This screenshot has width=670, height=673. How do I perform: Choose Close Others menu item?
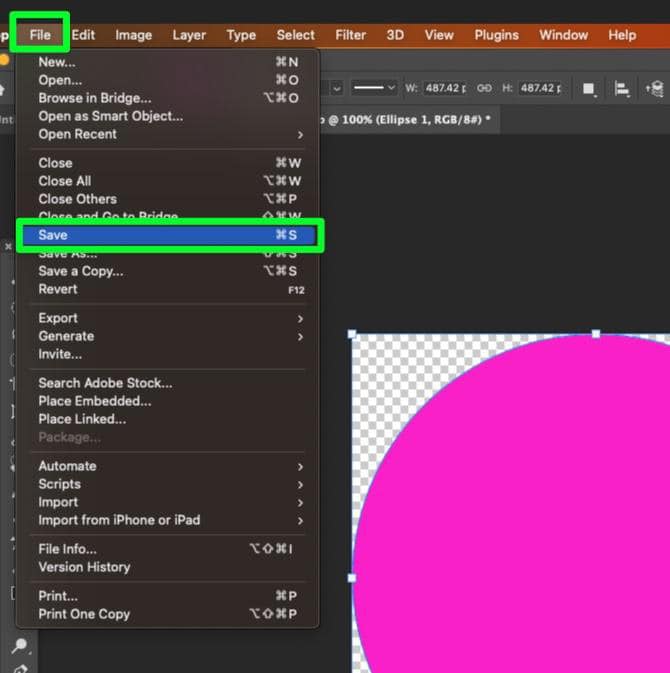[x=170, y=199]
